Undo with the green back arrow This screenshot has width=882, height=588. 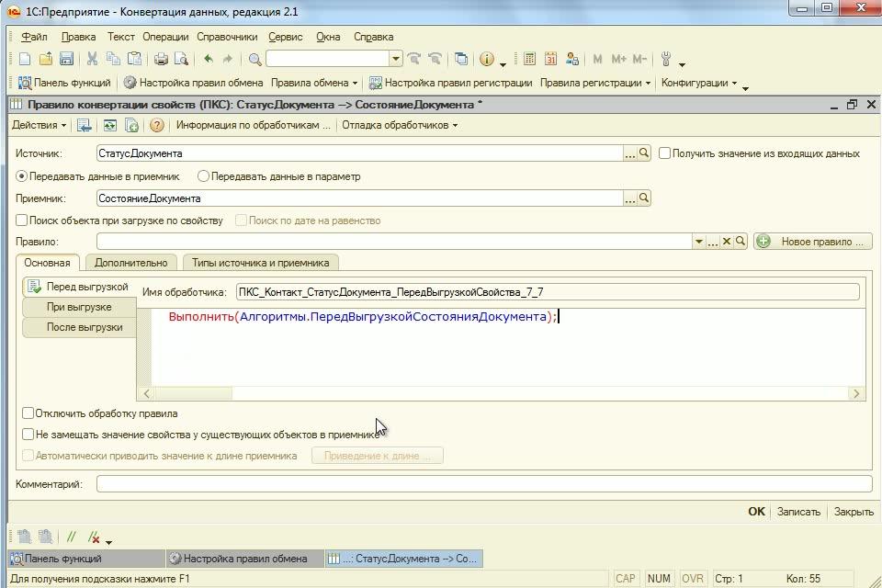click(209, 59)
